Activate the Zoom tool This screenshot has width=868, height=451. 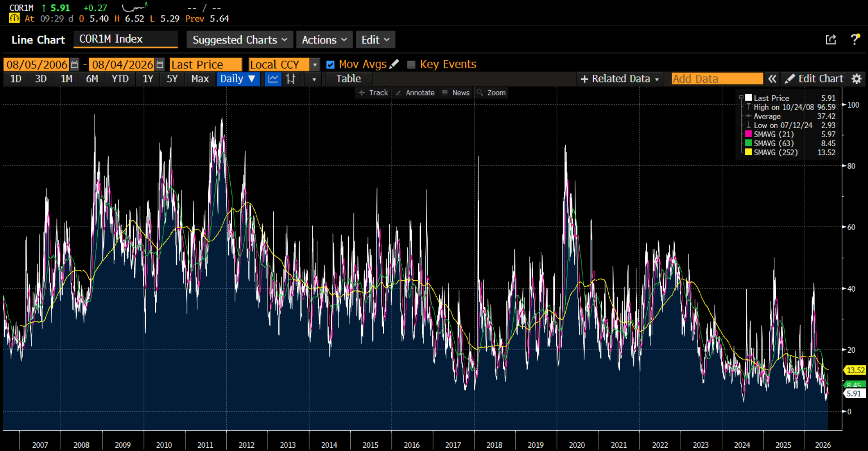pos(491,93)
